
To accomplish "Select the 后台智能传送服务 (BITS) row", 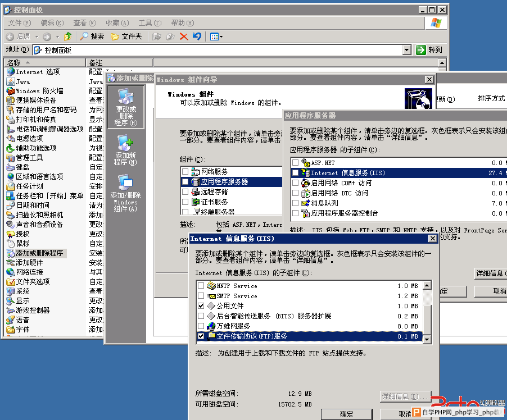I will tap(310, 316).
